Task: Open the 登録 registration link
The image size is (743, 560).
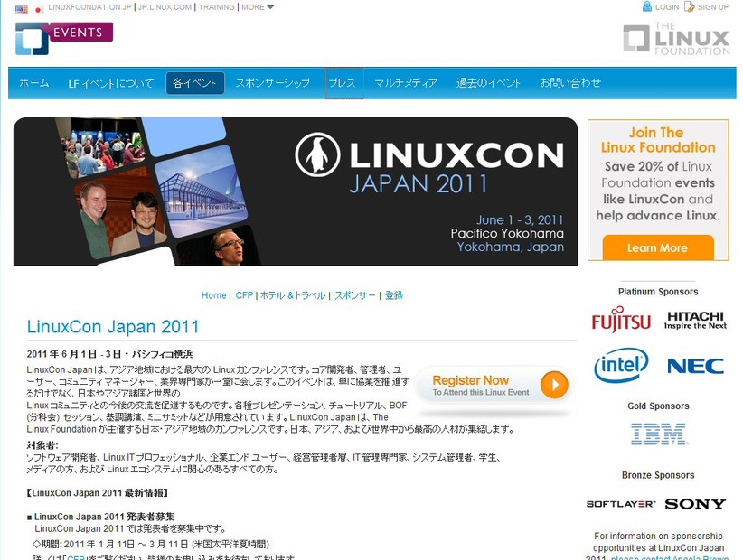Action: 394,295
